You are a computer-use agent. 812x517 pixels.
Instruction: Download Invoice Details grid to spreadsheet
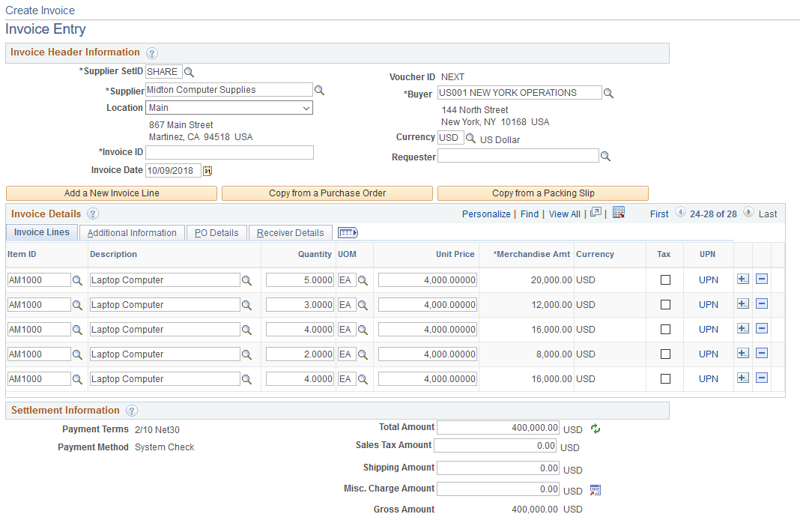(x=619, y=214)
